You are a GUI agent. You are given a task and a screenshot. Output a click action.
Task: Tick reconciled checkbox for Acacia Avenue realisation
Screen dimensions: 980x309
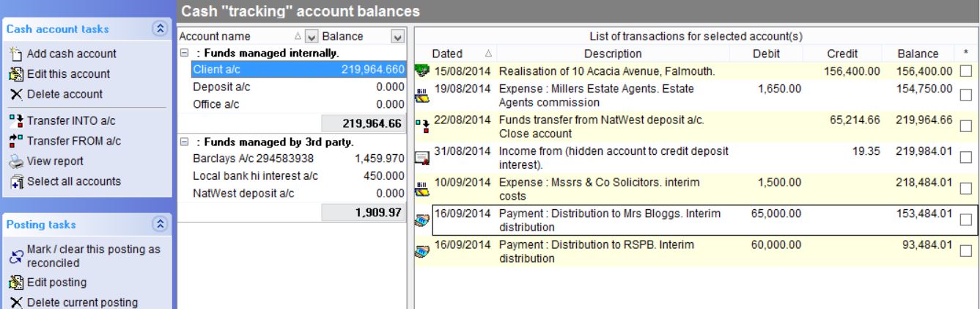pyautogui.click(x=966, y=71)
